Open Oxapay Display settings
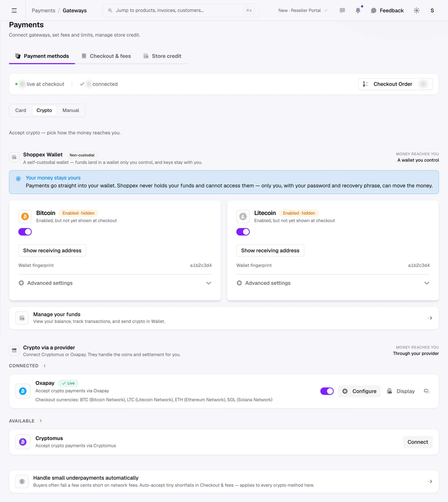448x502 pixels. point(401,391)
